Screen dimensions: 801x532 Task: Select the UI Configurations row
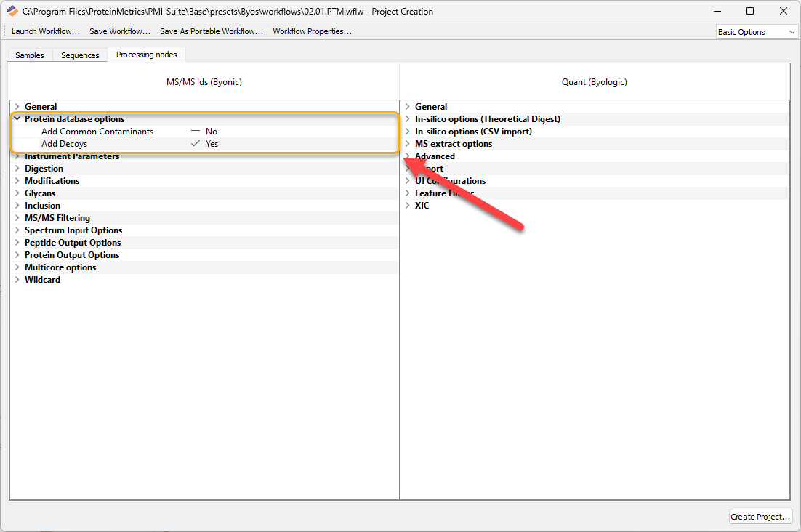coord(595,181)
